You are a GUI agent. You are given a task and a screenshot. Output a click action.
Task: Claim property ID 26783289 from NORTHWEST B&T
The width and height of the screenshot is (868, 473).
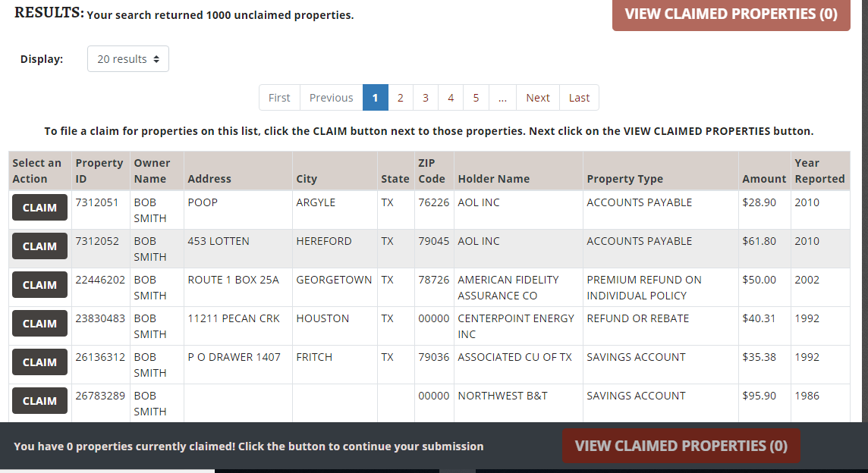(39, 400)
